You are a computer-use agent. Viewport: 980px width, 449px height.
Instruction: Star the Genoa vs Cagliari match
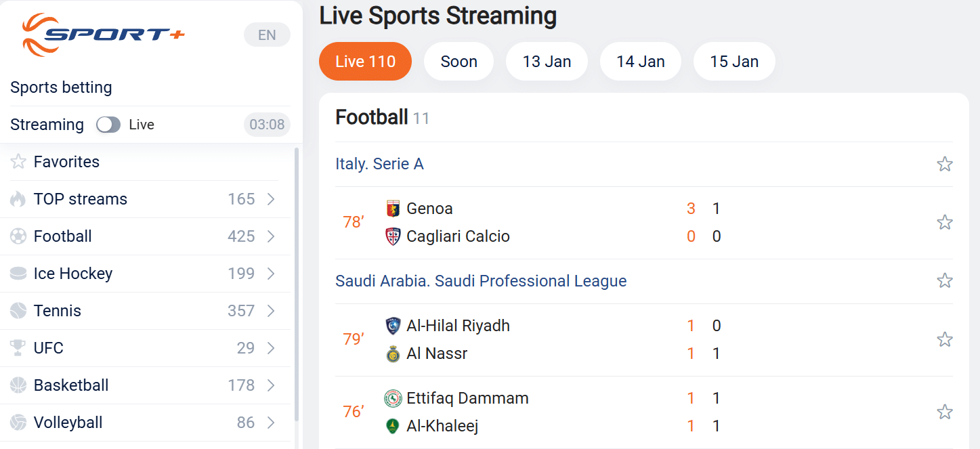tap(944, 222)
